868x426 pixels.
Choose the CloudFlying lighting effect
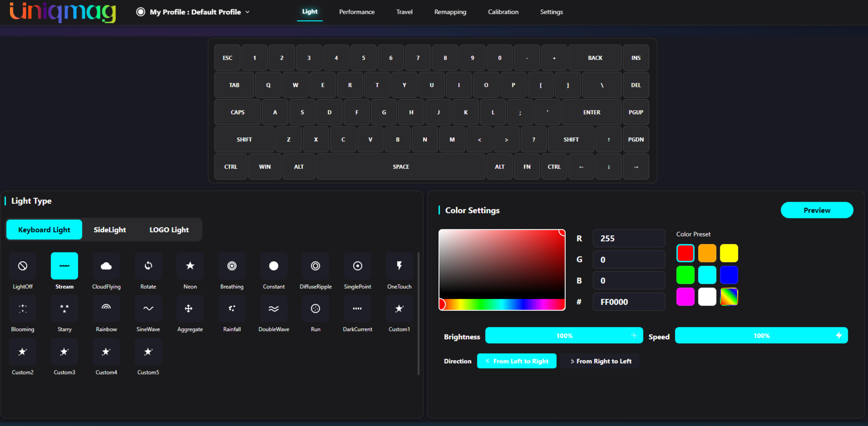point(106,266)
